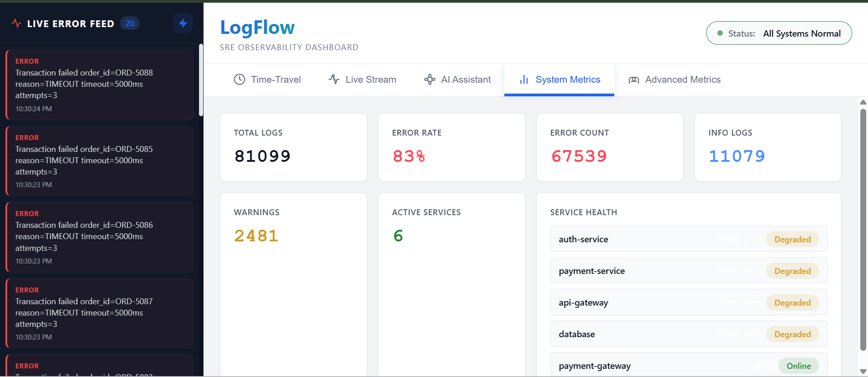
Task: Click the main panel scrollbar up arrow
Action: 863,102
